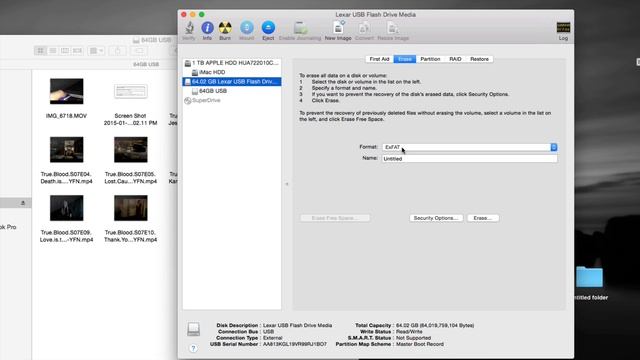Screen dimensions: 640x360
Task: Click the Resize Image toolbar icon
Action: click(x=393, y=28)
